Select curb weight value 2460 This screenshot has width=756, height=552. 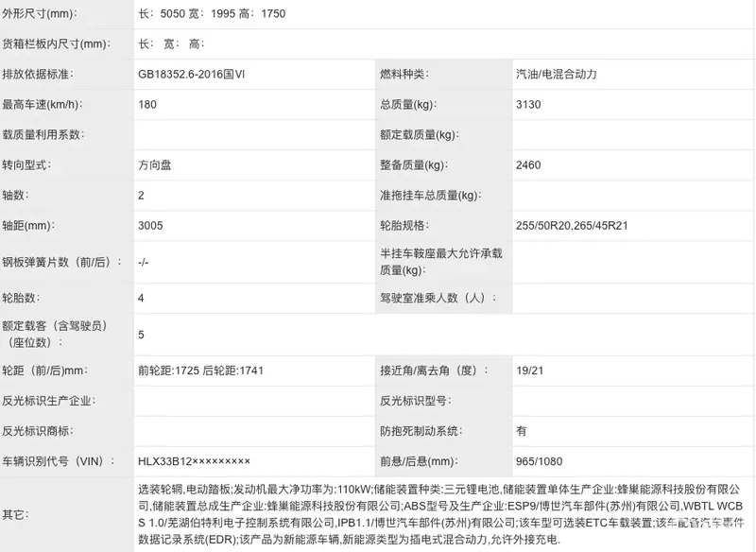click(x=526, y=165)
